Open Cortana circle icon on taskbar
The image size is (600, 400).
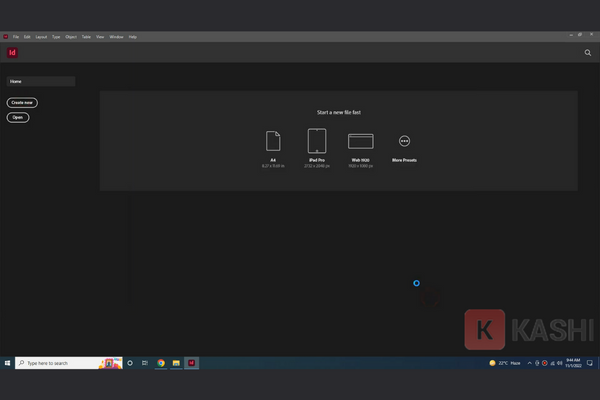point(130,363)
